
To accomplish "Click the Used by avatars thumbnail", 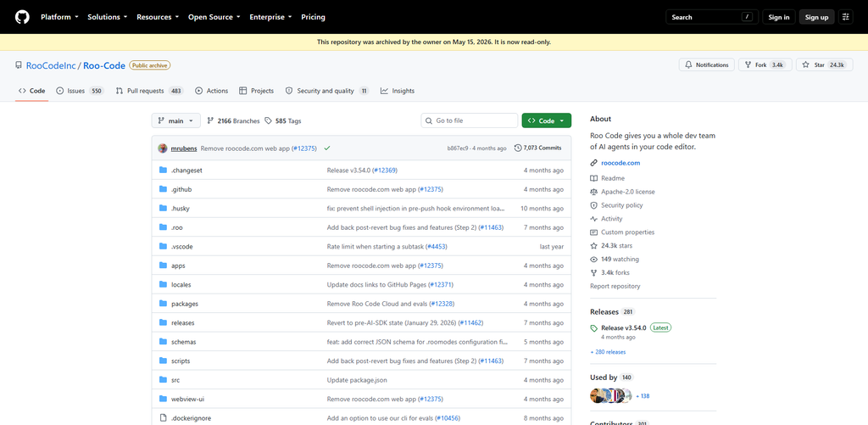I will tap(610, 395).
